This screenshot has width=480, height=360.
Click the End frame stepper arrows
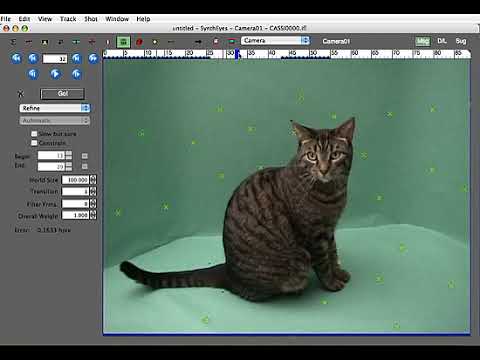pyautogui.click(x=69, y=166)
